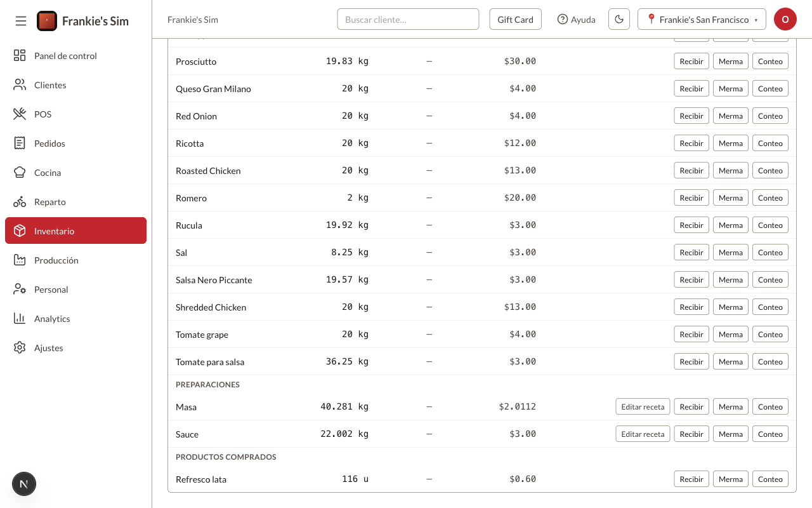Viewport: 812px width, 508px height.
Task: Go to Pedidos in the sidebar
Action: pyautogui.click(x=75, y=143)
